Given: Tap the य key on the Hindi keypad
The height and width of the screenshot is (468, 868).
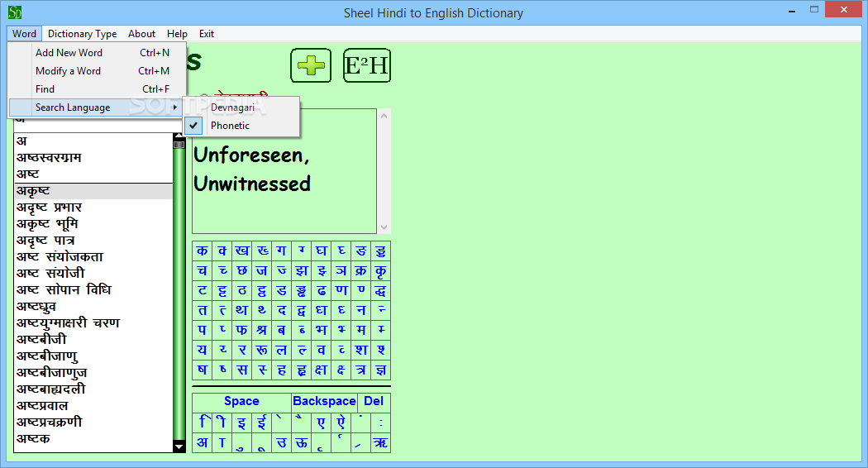Looking at the screenshot, I should 202,351.
